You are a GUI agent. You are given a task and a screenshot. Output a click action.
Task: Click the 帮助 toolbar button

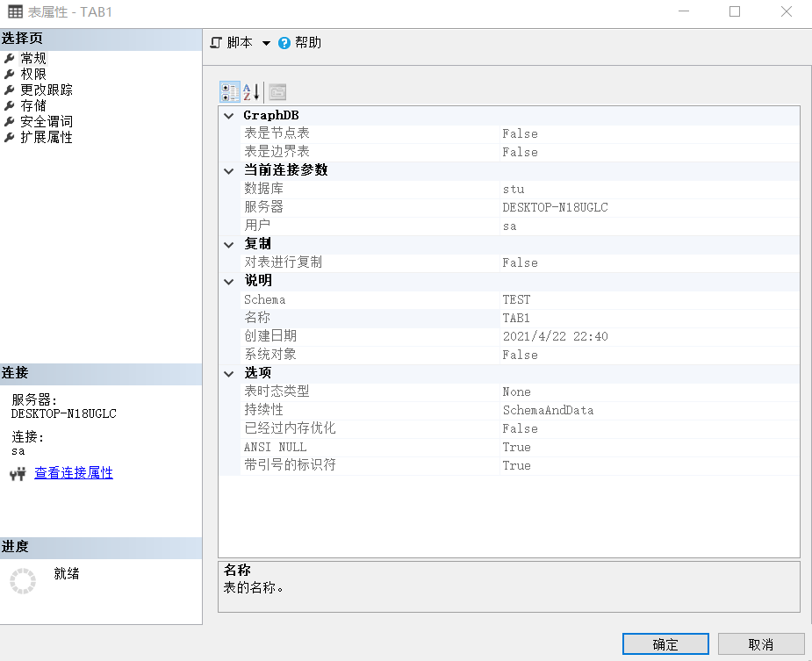300,42
